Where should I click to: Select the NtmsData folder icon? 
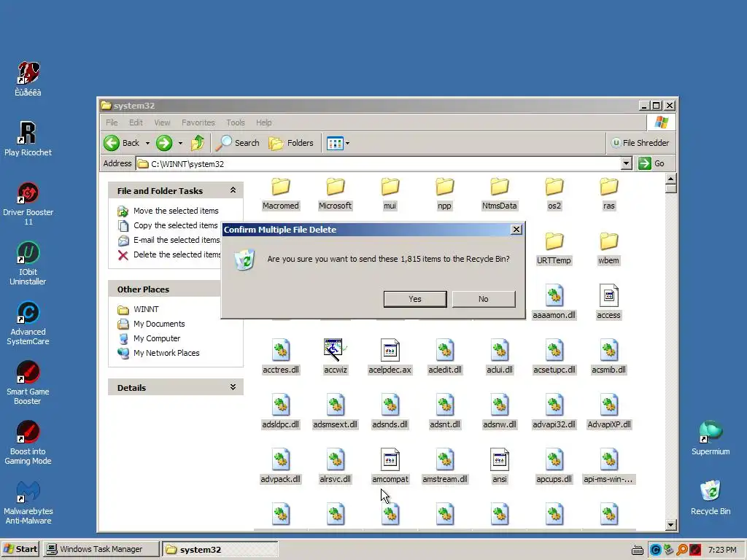499,187
